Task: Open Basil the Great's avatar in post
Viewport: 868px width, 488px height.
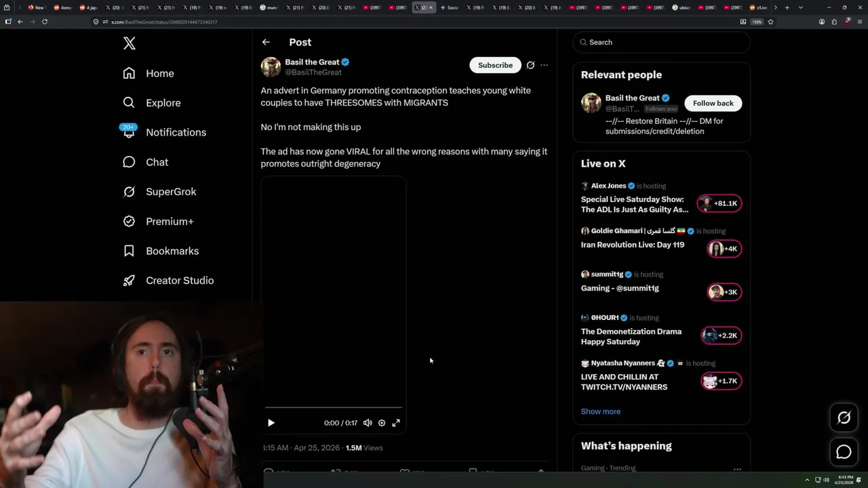Action: (x=271, y=67)
